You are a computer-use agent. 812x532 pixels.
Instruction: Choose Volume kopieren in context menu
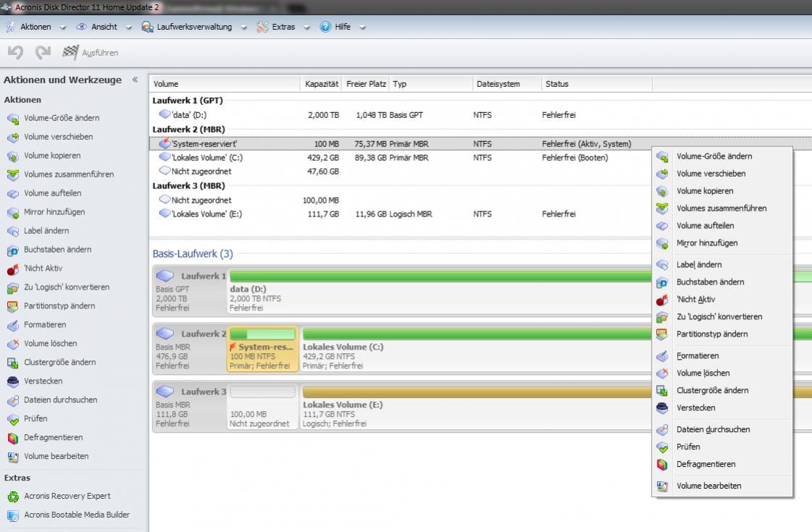coord(722,191)
